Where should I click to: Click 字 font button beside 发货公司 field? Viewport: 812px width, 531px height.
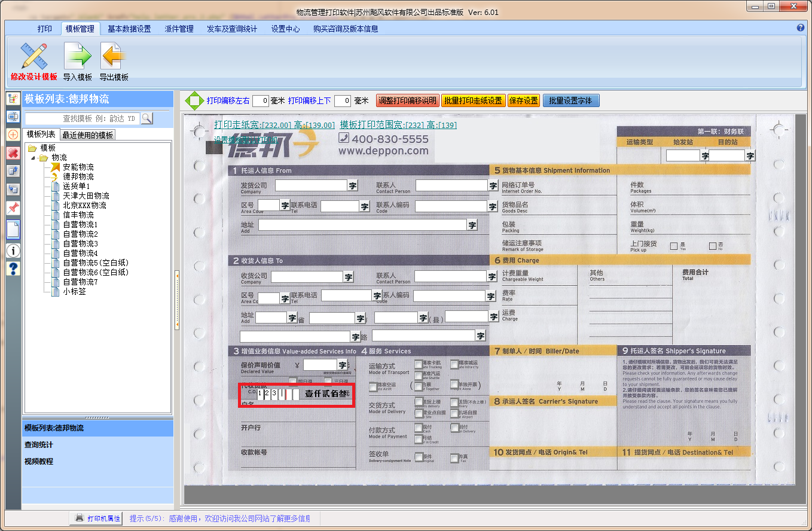tap(353, 186)
